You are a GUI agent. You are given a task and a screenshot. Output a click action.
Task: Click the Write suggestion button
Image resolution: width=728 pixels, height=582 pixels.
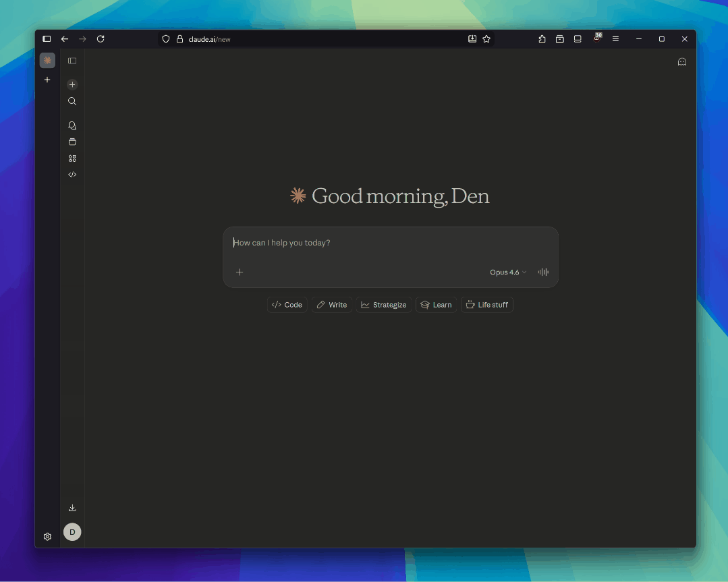(331, 304)
